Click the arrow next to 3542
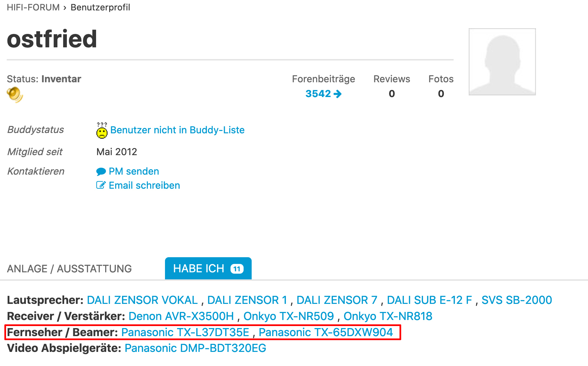 [x=338, y=94]
